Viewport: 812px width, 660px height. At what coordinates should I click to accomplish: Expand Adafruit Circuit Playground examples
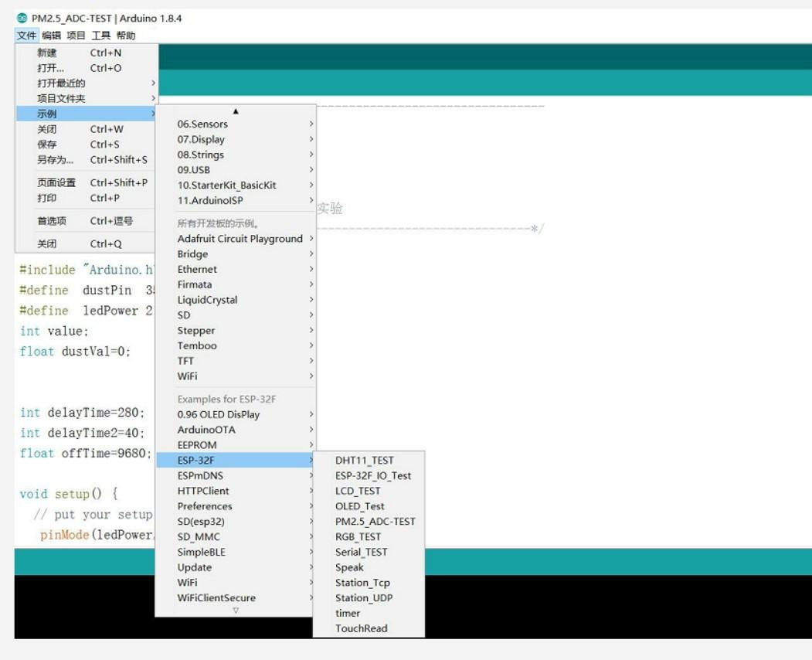click(236, 239)
